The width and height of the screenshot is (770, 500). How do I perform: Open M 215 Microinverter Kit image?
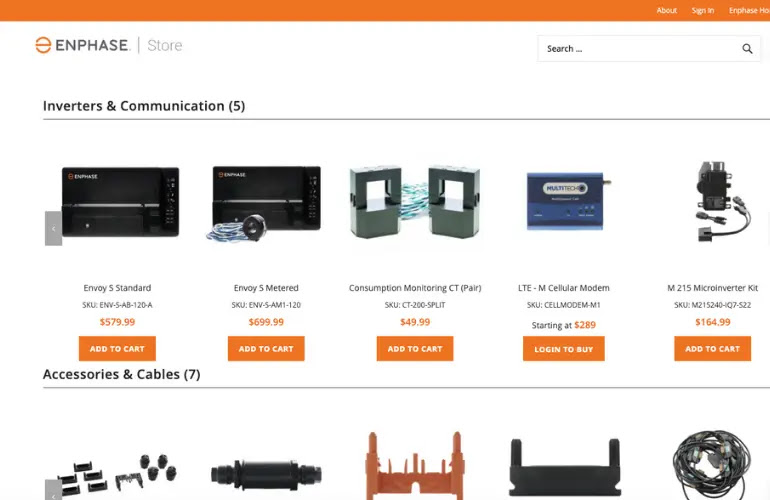722,201
